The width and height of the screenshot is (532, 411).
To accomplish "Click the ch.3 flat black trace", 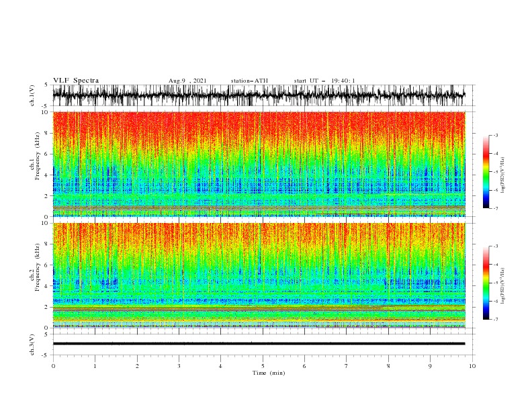I will pyautogui.click(x=259, y=344).
